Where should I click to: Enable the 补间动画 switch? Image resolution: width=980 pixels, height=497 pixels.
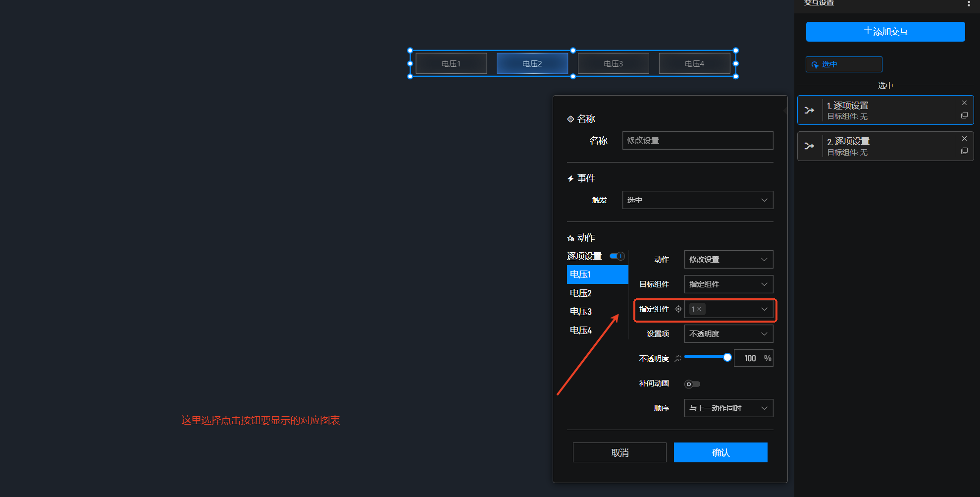coord(692,384)
